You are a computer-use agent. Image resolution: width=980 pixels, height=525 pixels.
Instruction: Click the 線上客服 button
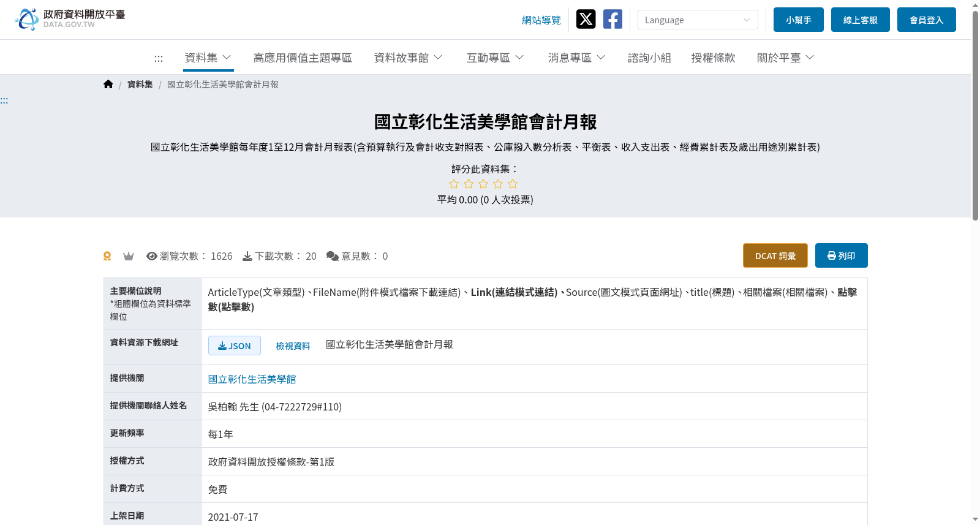[861, 20]
